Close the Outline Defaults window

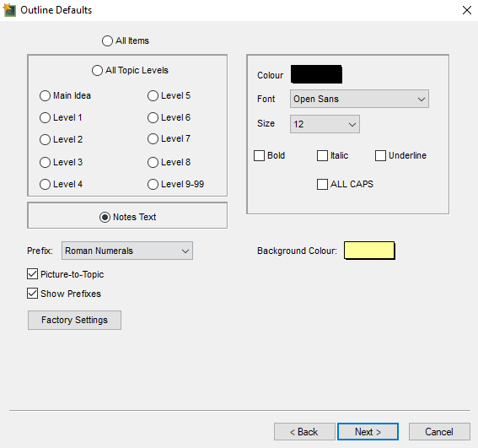[467, 10]
